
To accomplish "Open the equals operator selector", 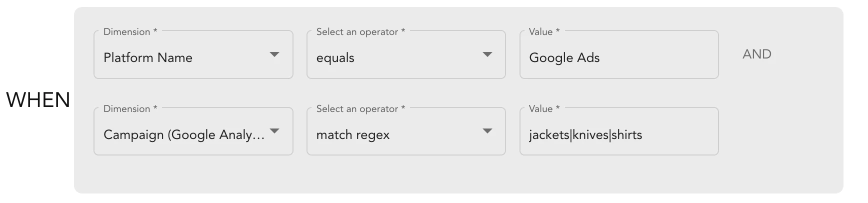I will (395, 57).
